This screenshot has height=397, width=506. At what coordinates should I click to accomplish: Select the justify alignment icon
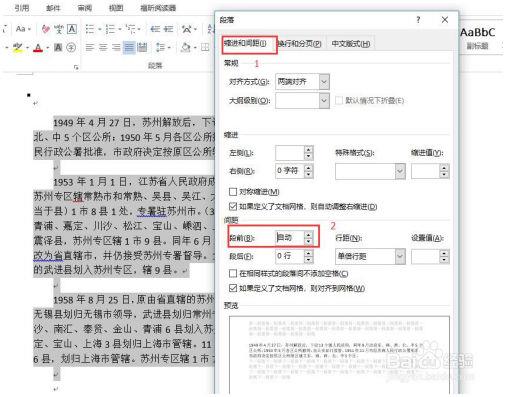click(x=129, y=47)
